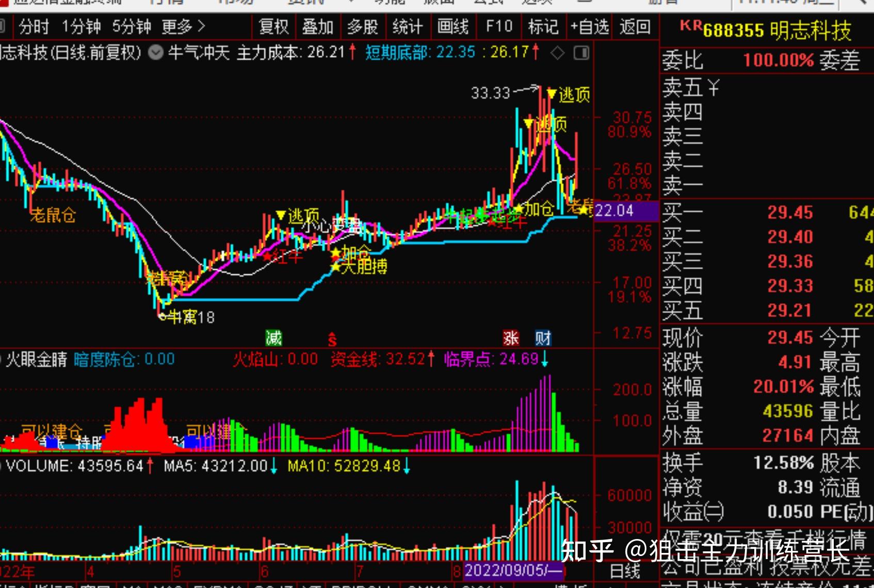874x588 pixels.
Task: Open the indicator dropdown beside 日线.前复权 title
Action: coord(156,53)
